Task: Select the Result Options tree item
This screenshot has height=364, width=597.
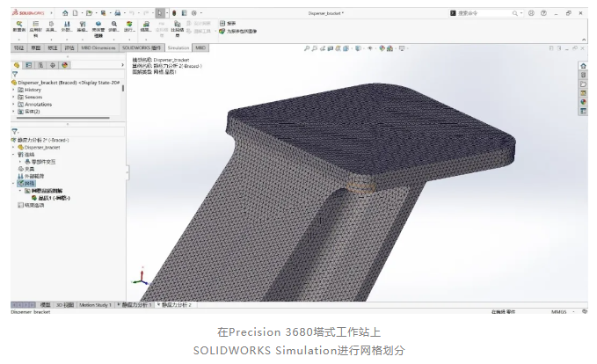Action: (31, 205)
